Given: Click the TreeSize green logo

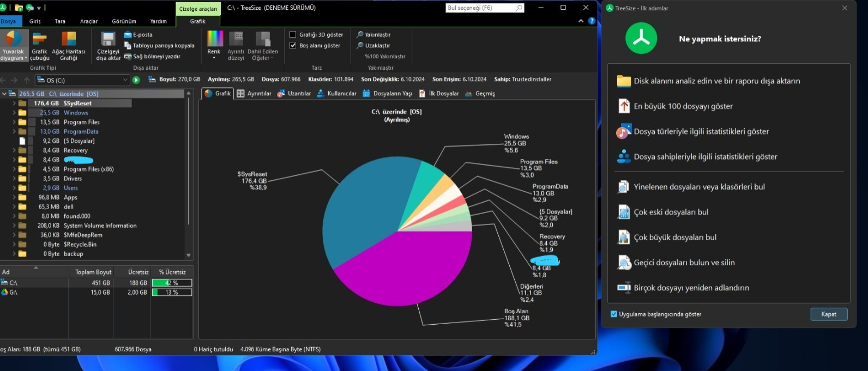Looking at the screenshot, I should (641, 38).
